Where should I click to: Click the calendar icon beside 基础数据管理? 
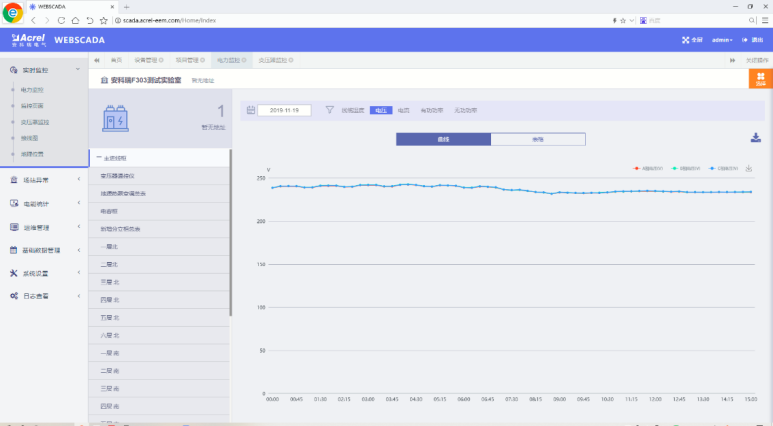(14, 250)
